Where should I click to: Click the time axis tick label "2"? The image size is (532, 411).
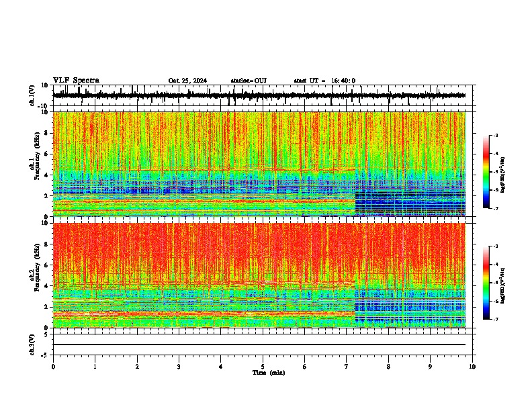point(137,367)
